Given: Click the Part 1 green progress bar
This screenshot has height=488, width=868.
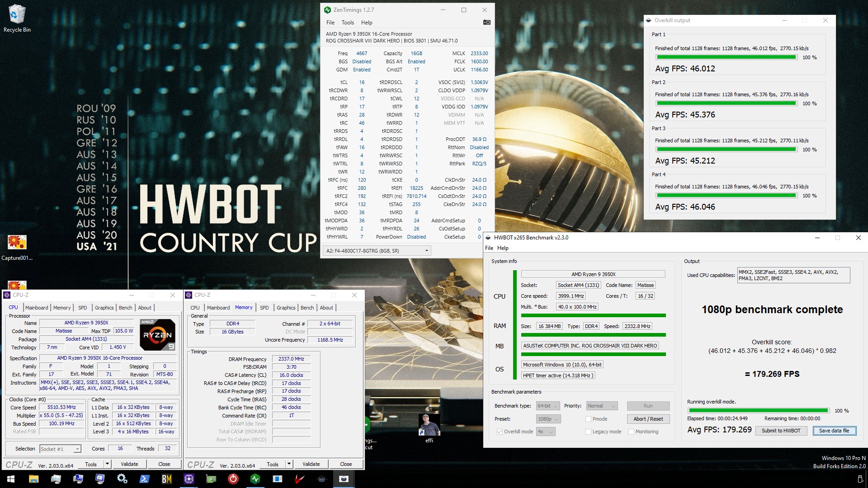Looking at the screenshot, I should 726,57.
